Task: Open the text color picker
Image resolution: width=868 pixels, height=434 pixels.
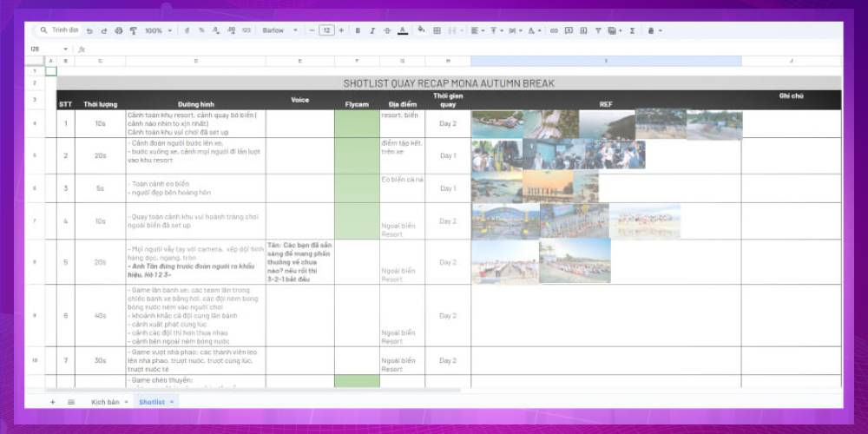Action: (403, 30)
